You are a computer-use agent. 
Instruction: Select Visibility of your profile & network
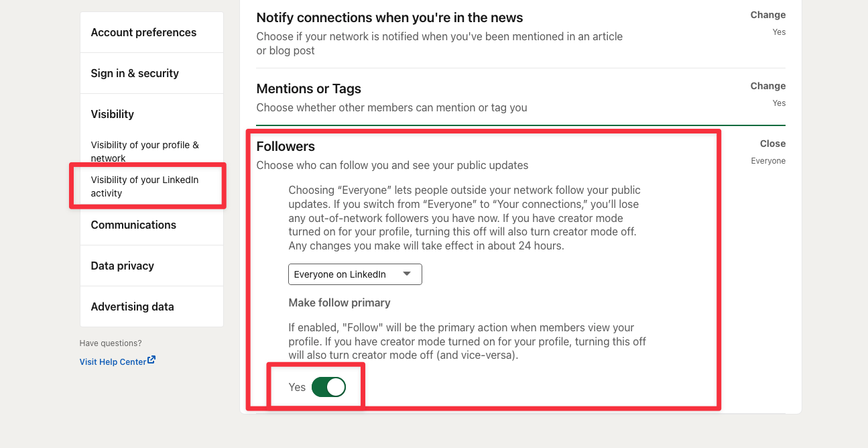coord(145,152)
